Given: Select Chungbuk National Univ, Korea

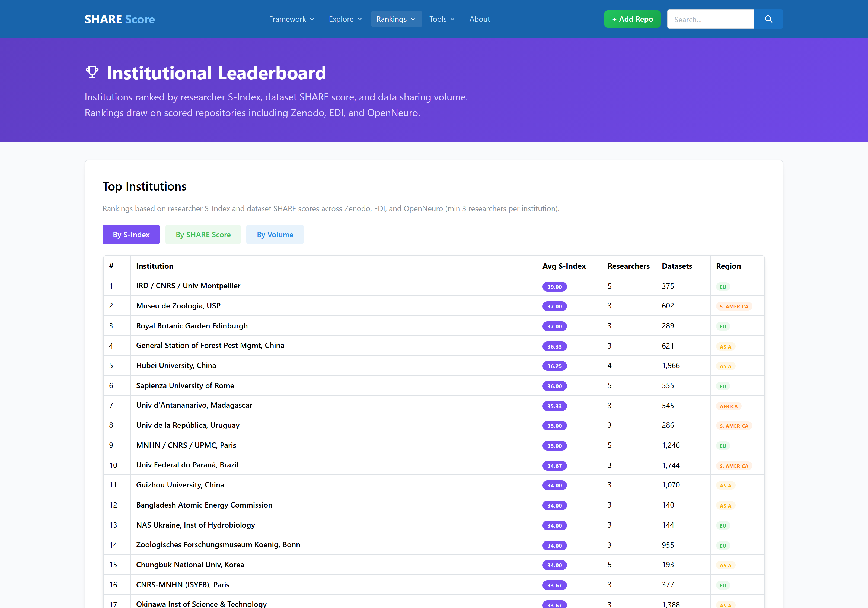Looking at the screenshot, I should tap(190, 565).
